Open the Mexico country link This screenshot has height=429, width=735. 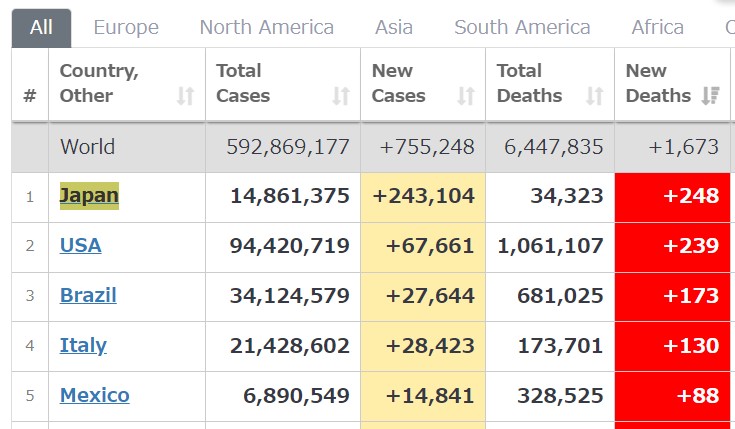[x=95, y=396]
